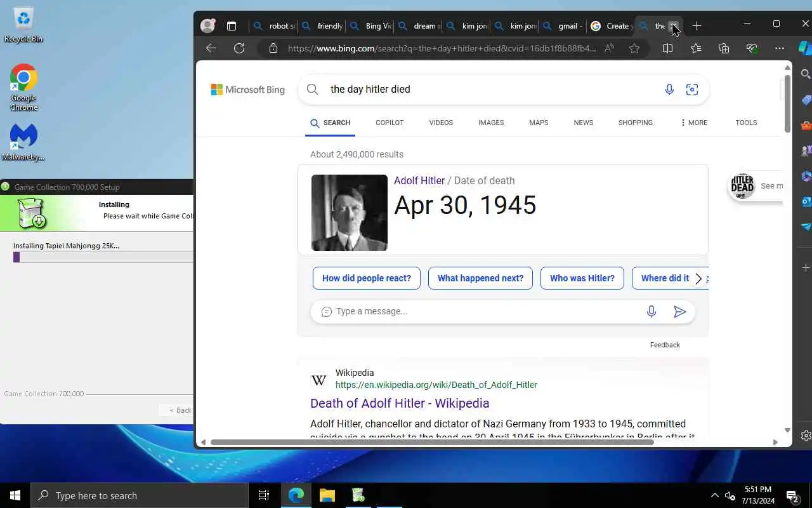Switch to the 'gmail' tab
The image size is (812, 508).
pyautogui.click(x=563, y=26)
